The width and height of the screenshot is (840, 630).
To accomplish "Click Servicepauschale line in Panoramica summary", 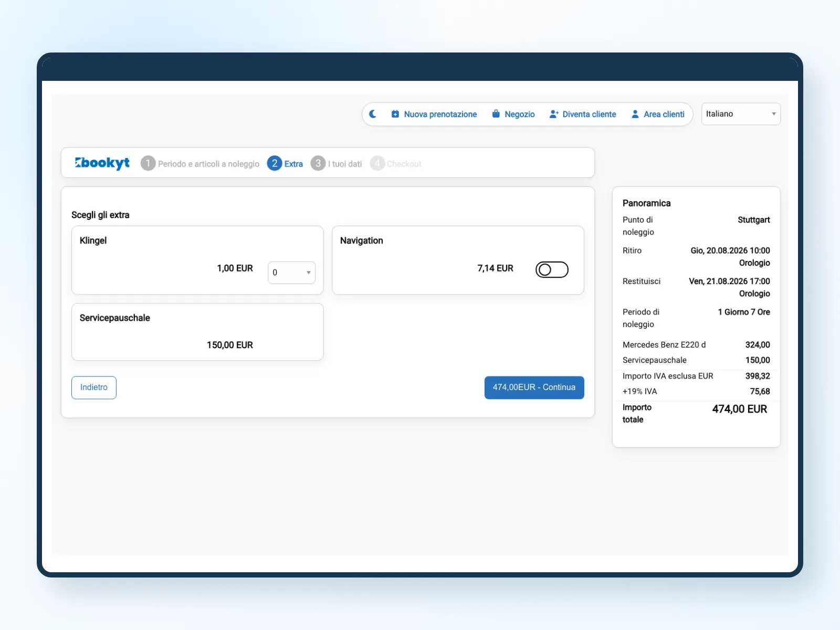I will (x=655, y=360).
